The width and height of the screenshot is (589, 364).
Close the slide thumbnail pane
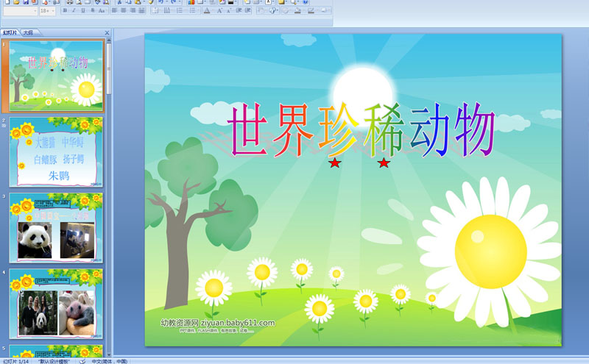click(x=107, y=32)
